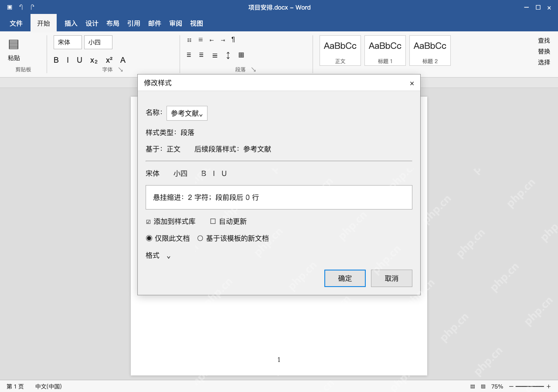Expand the 格式 dropdown in the dialog
This screenshot has width=558, height=392.
(158, 256)
